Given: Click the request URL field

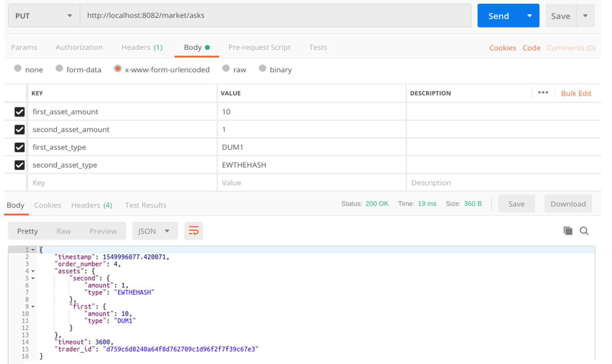Looking at the screenshot, I should (x=275, y=16).
